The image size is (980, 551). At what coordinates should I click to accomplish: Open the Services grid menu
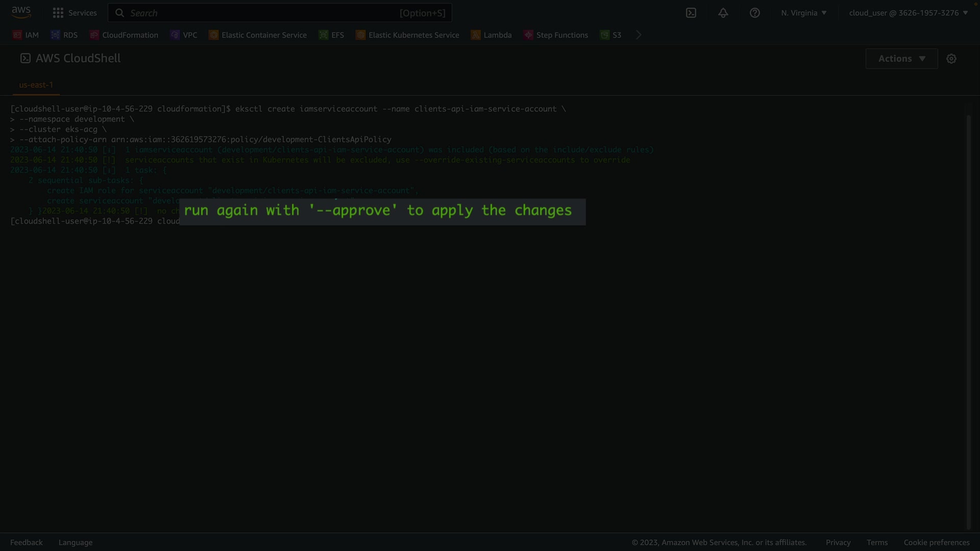tap(75, 13)
